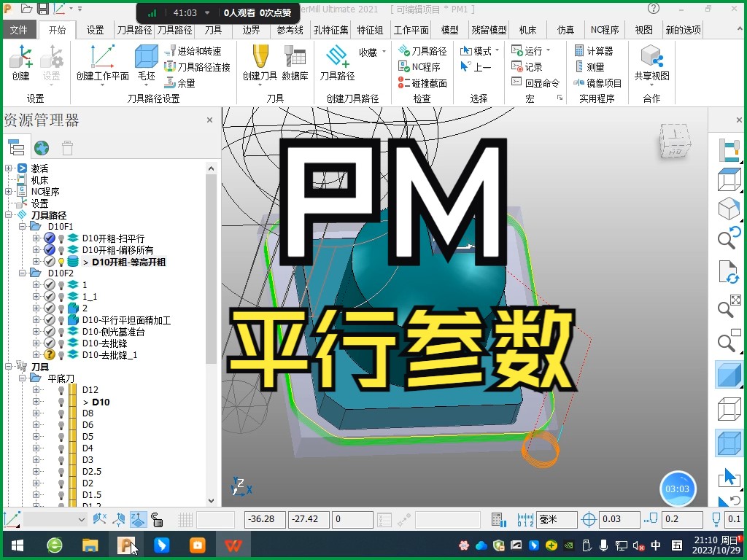Click 上一 selection button

tap(476, 67)
